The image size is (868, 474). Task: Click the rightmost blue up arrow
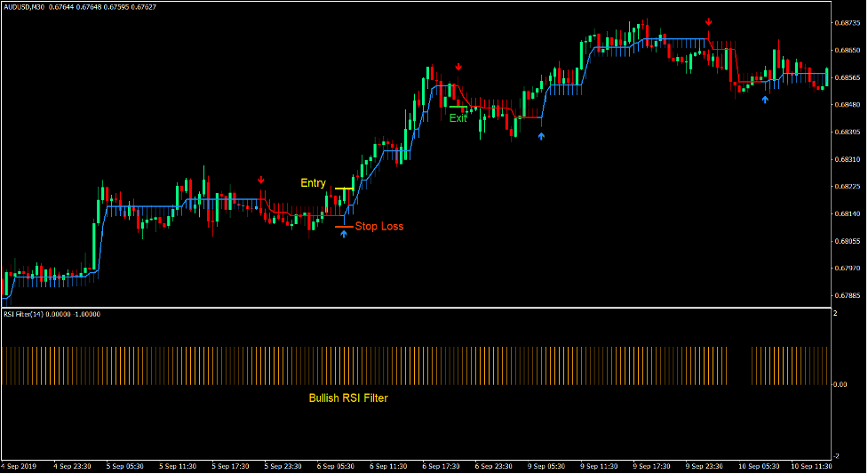pos(765,100)
